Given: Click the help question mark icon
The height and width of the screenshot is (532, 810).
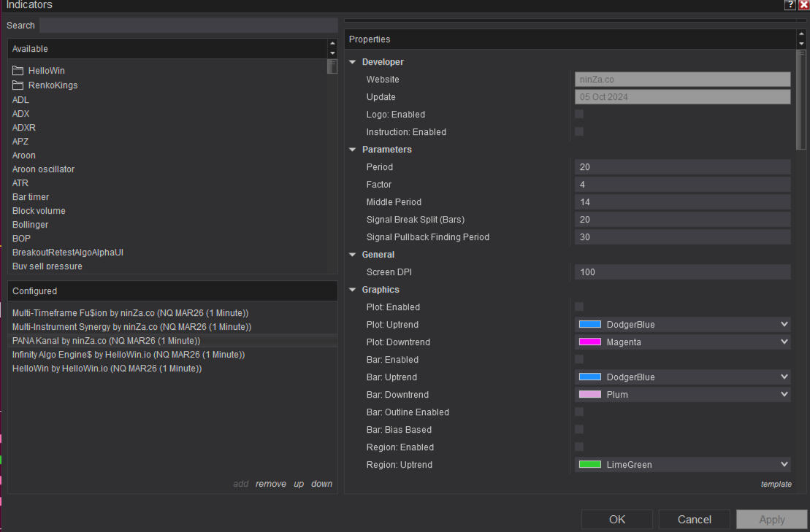Looking at the screenshot, I should 790,5.
